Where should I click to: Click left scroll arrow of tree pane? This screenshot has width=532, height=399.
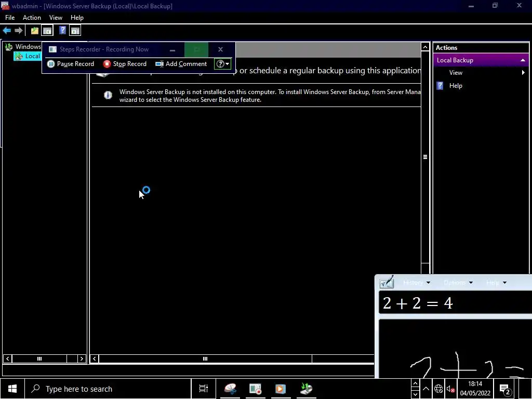coord(7,358)
